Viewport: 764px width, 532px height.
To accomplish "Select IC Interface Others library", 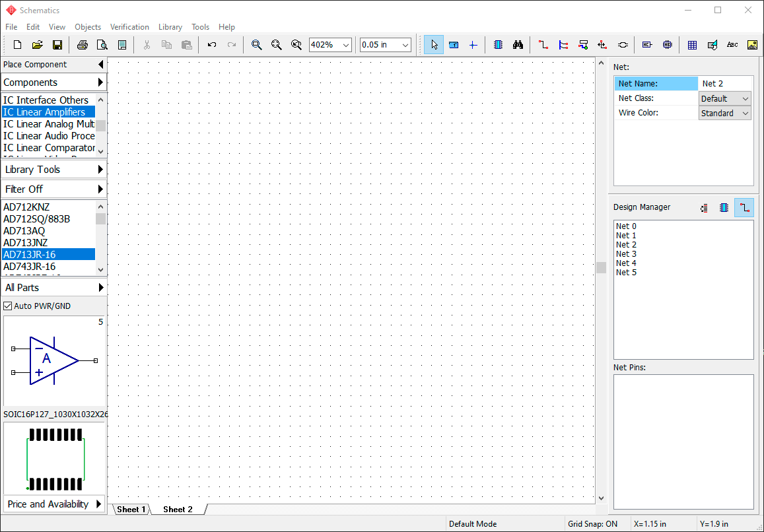I will coord(49,100).
